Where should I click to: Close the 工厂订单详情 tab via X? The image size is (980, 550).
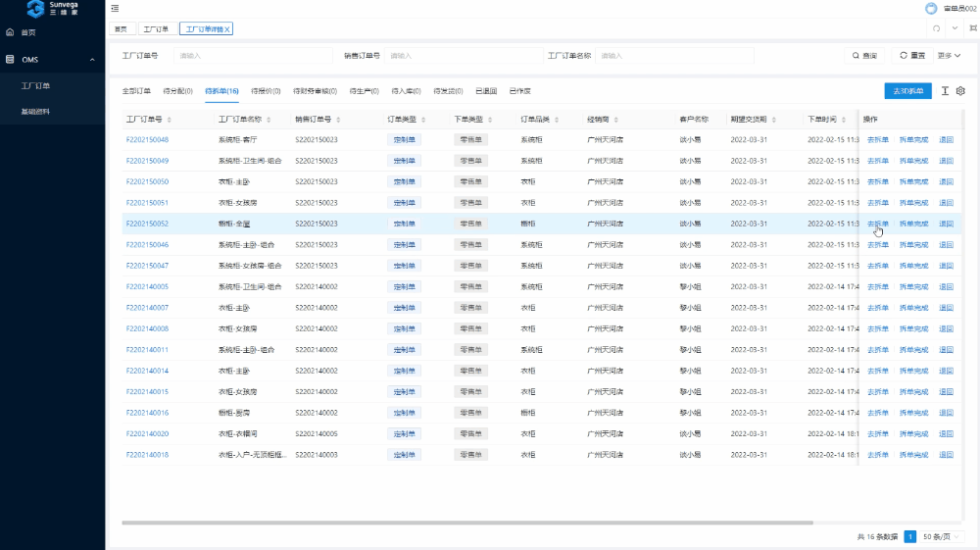pos(227,29)
